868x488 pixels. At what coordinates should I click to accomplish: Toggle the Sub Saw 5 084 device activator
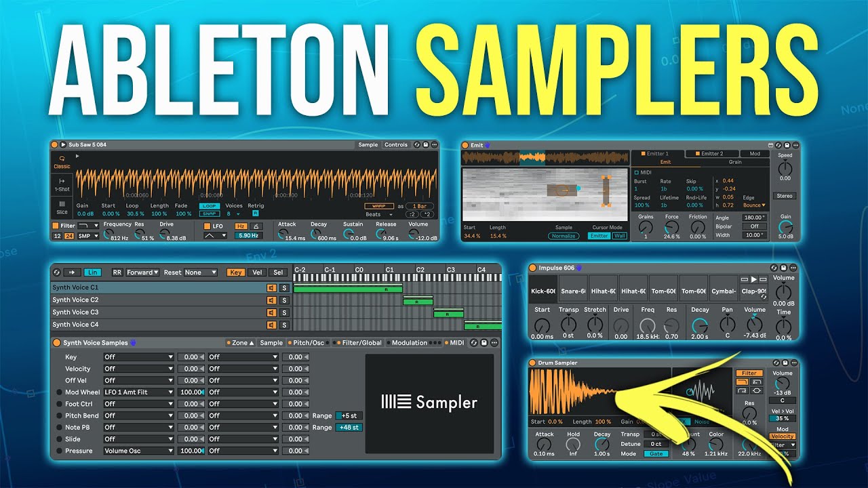(x=54, y=144)
